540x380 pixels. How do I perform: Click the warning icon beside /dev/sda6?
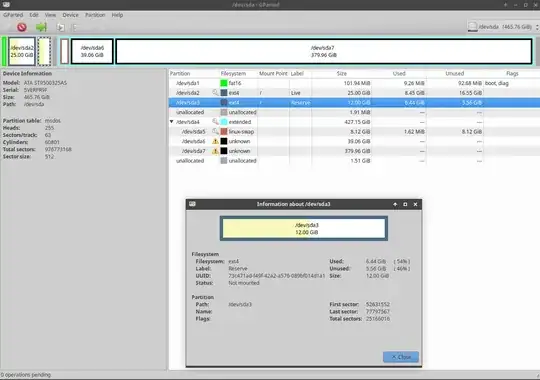(215, 141)
